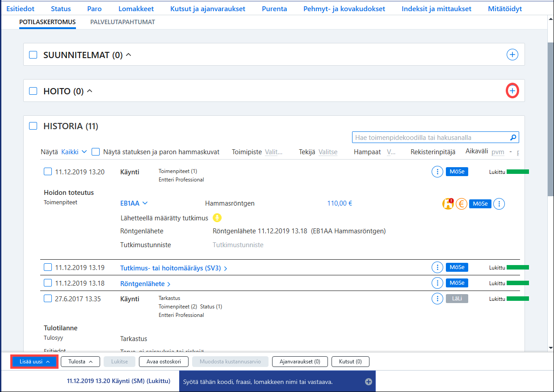
Task: Check the HISTORIA section checkbox
Action: tap(33, 126)
